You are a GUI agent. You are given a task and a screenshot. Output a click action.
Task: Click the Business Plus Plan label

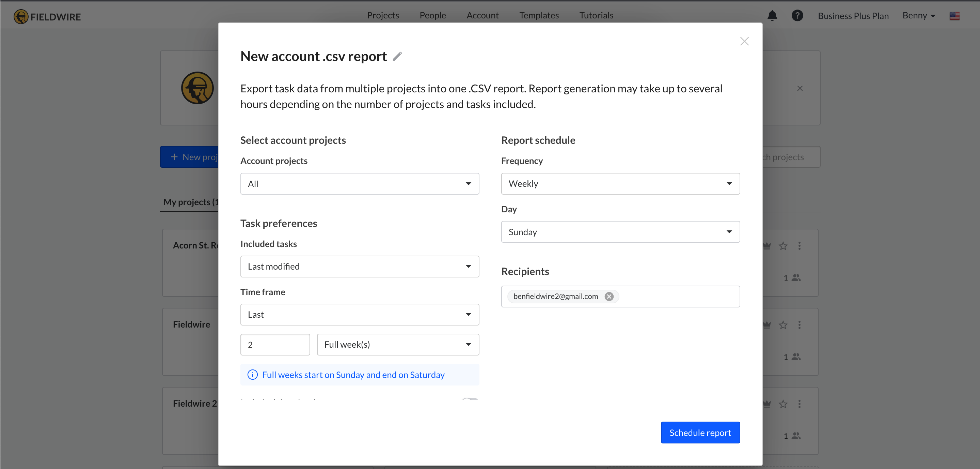click(x=853, y=16)
